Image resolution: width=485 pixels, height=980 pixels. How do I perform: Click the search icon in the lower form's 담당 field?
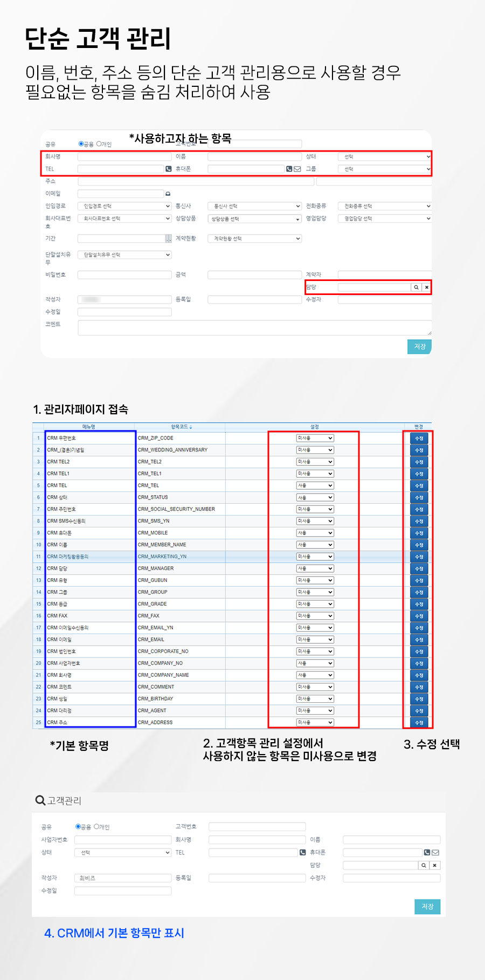pos(424,865)
